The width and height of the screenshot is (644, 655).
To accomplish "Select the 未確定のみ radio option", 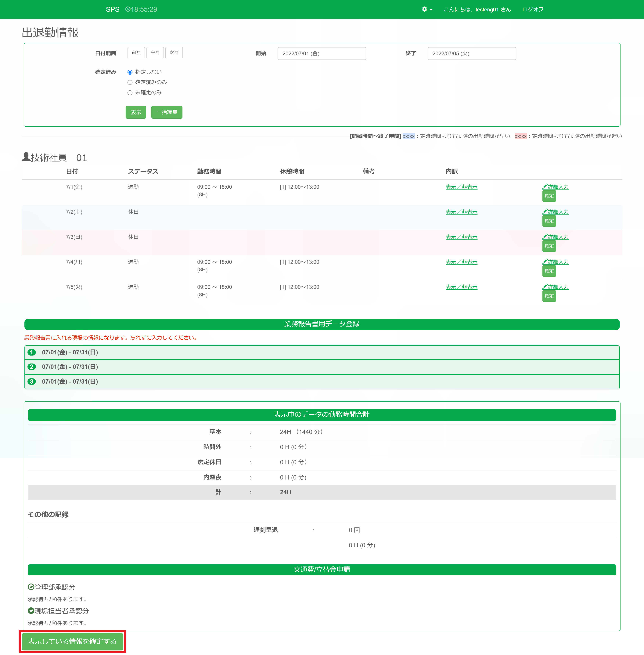I will point(130,92).
